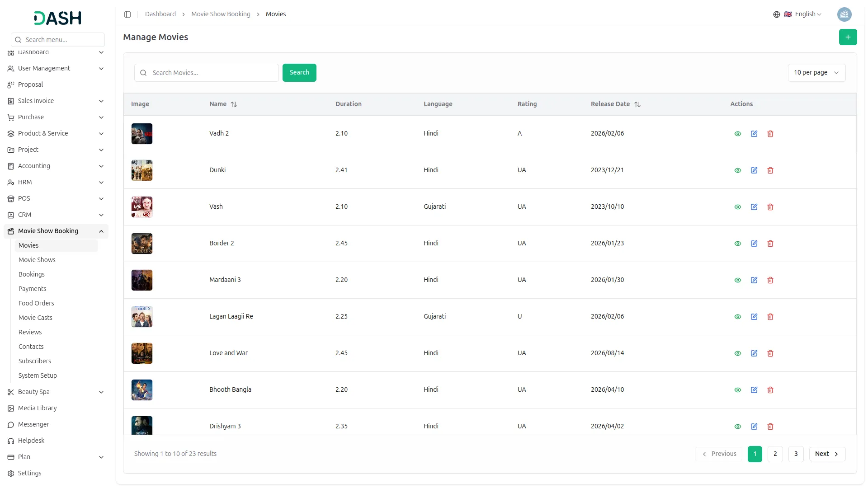Viewport: 868px width, 488px height.
Task: Open the Messenger sidebar item
Action: [33, 424]
